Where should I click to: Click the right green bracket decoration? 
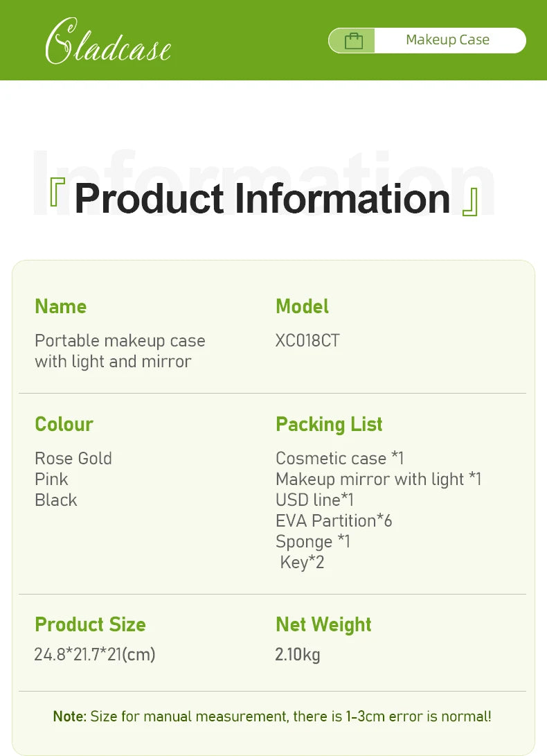click(470, 203)
